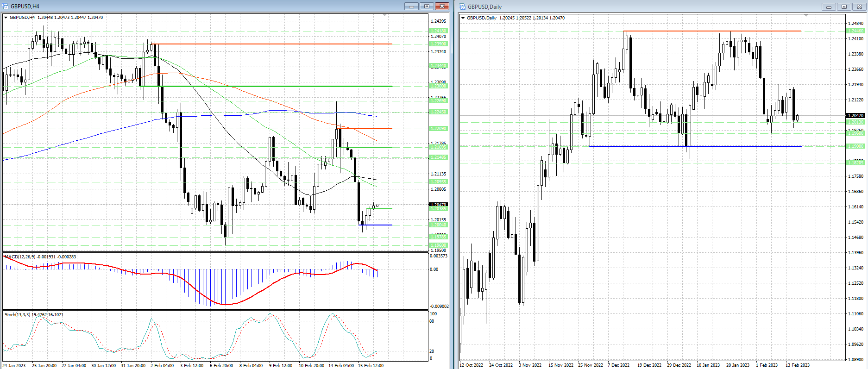
Task: Open the triangle dropdown beside GBPUSD,H4 label
Action: pos(6,18)
